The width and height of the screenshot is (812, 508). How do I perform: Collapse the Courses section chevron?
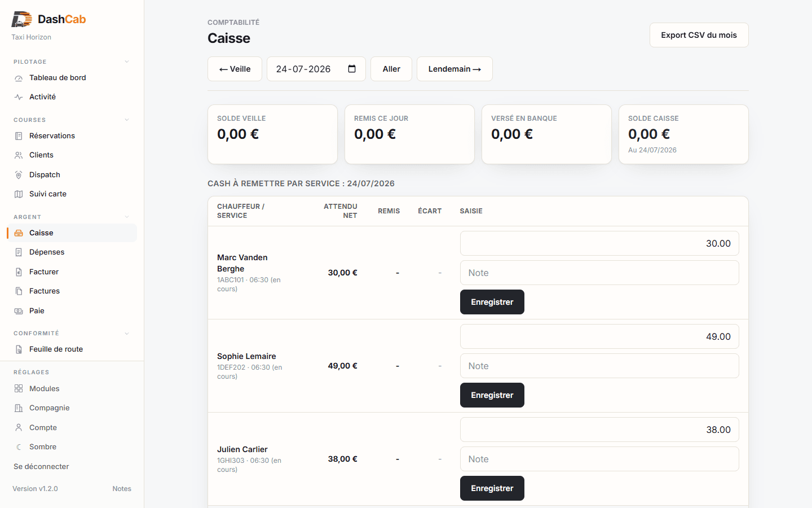(x=127, y=120)
